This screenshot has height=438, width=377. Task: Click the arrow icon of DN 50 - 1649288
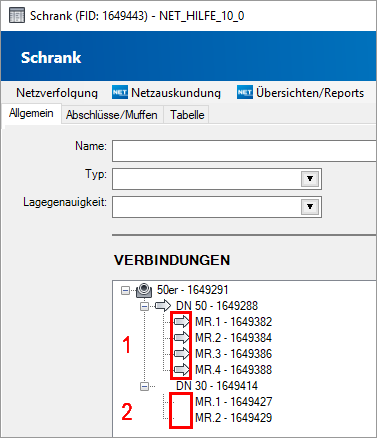click(163, 305)
